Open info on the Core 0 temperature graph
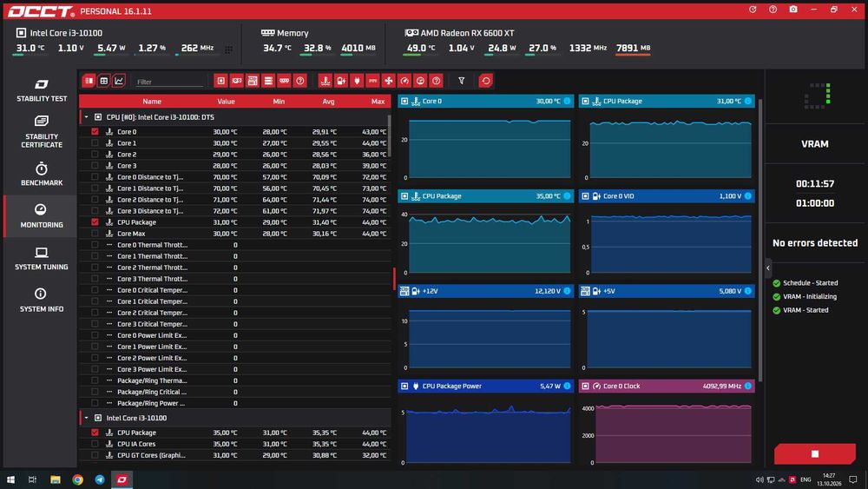Viewport: 868px width, 489px height. click(567, 101)
